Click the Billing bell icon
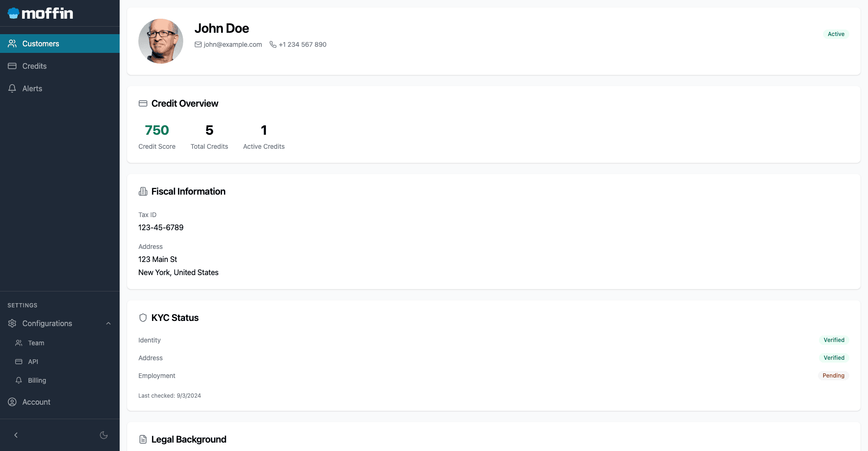Viewport: 868px width, 451px height. coord(19,380)
